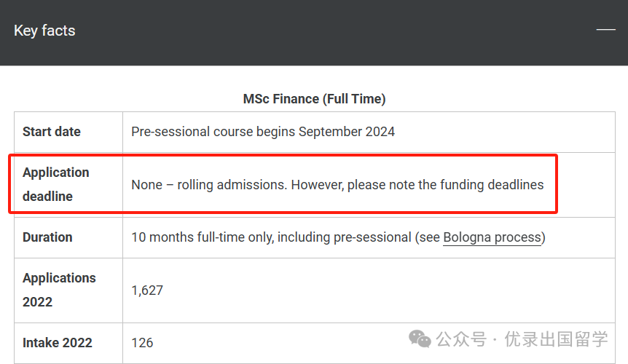628x364 pixels.
Task: Click the red highlighted deadline box border
Action: click(x=283, y=155)
